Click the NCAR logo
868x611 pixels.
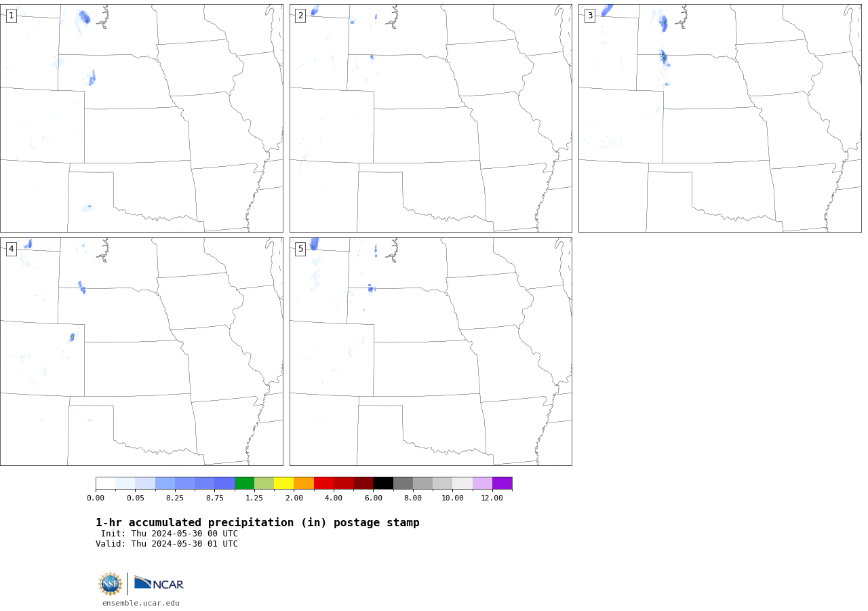[x=159, y=583]
